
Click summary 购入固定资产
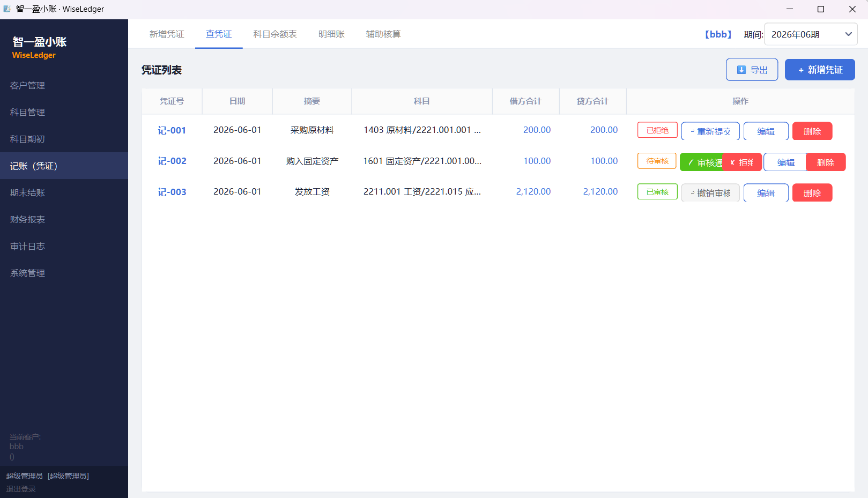point(312,161)
